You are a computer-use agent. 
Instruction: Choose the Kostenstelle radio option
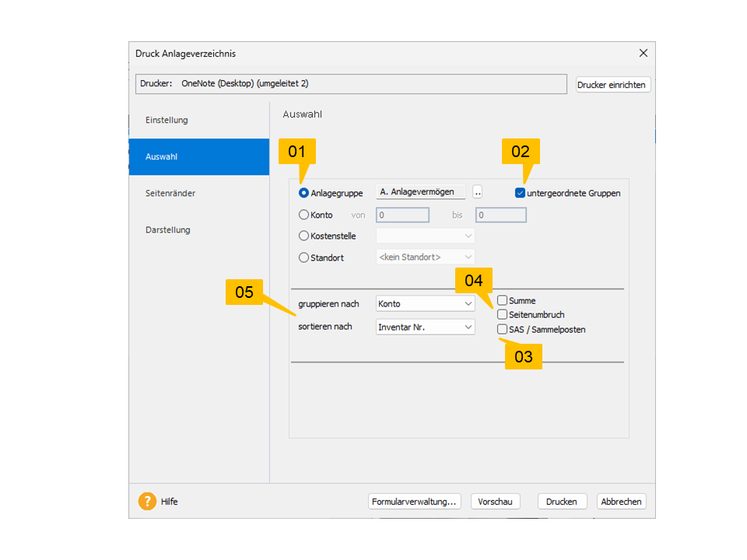click(x=304, y=236)
